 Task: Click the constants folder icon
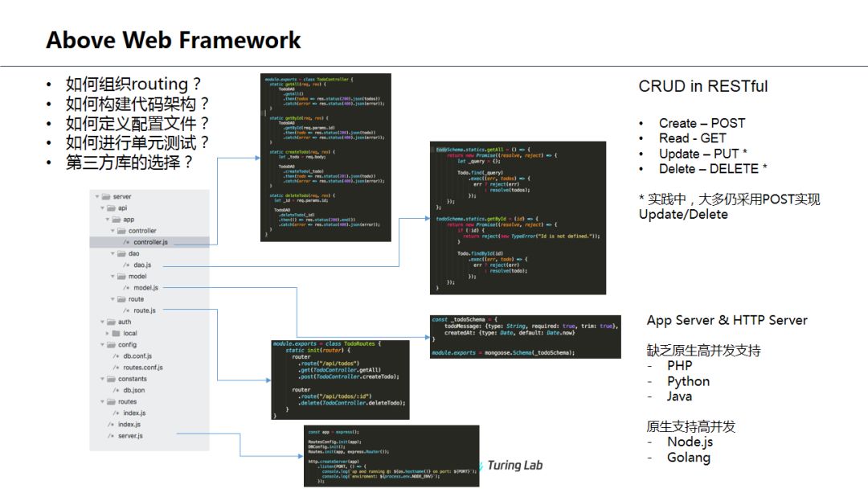111,379
